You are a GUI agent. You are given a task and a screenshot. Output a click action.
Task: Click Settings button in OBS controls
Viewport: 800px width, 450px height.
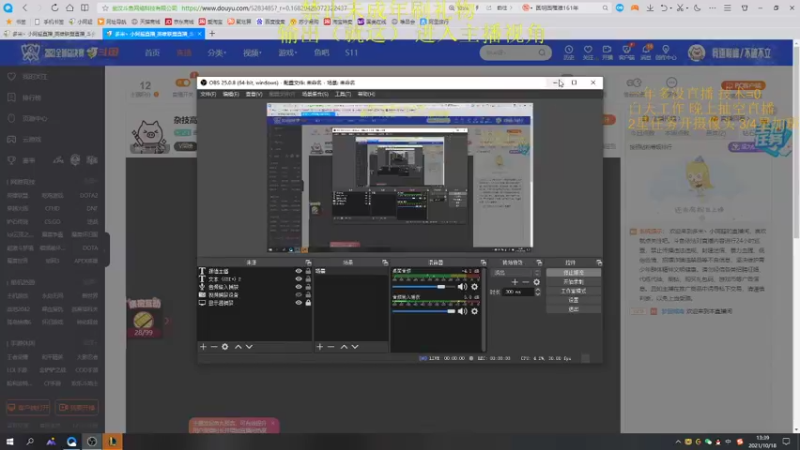[573, 300]
